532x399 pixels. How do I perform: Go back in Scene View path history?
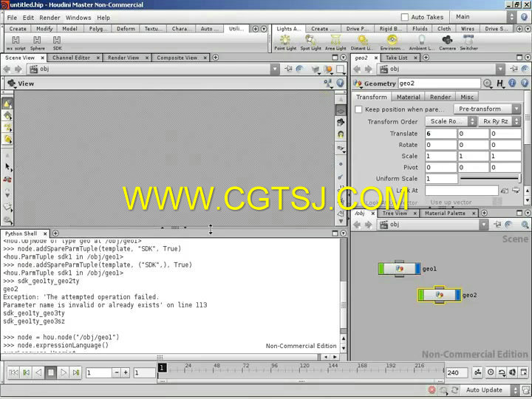7,69
